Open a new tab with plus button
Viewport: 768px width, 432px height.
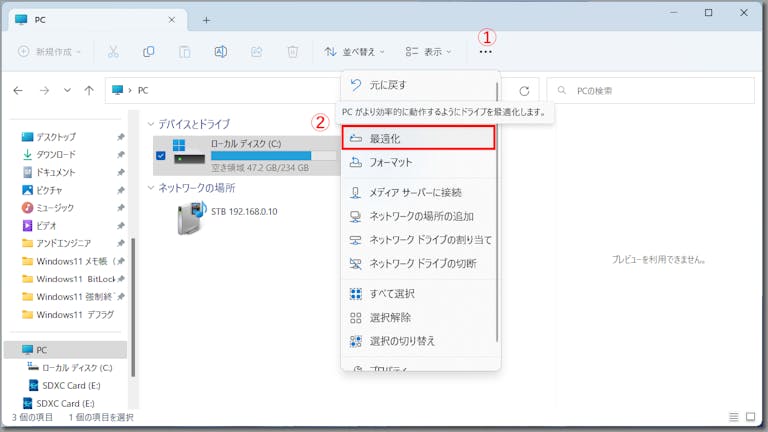[206, 20]
